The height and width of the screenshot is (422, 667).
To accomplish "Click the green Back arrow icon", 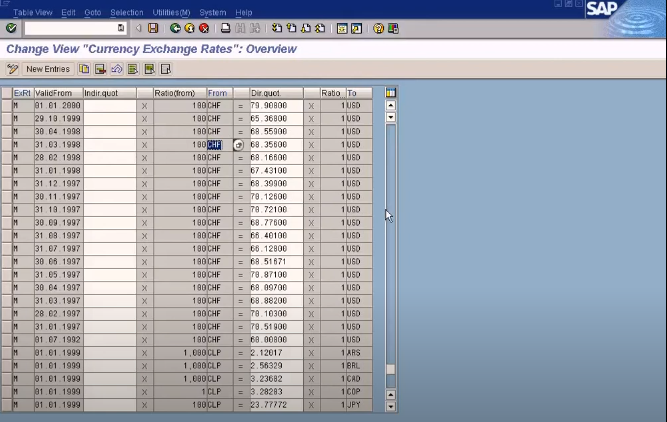I will pos(175,28).
